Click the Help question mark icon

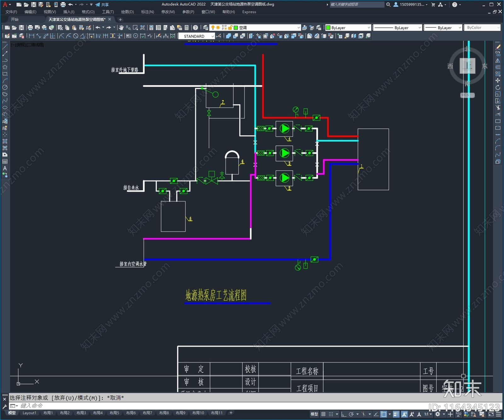195,28
